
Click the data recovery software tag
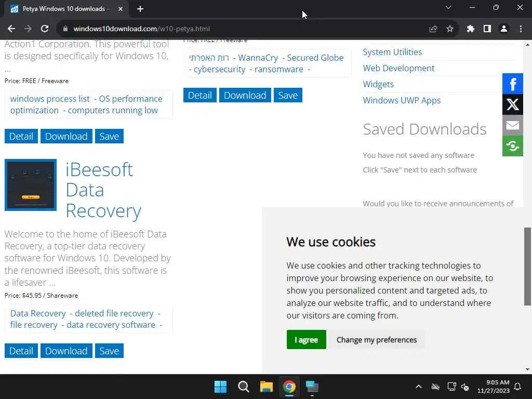point(111,325)
